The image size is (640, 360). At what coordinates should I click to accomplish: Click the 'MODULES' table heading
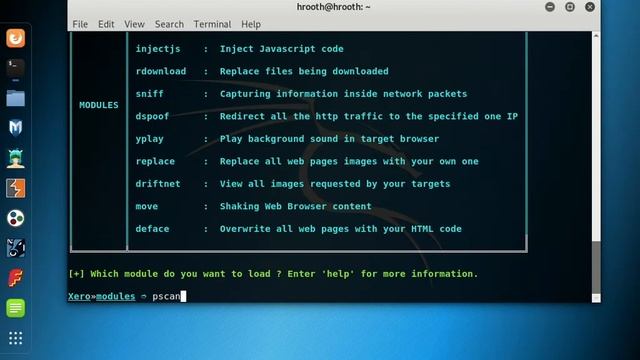99,105
